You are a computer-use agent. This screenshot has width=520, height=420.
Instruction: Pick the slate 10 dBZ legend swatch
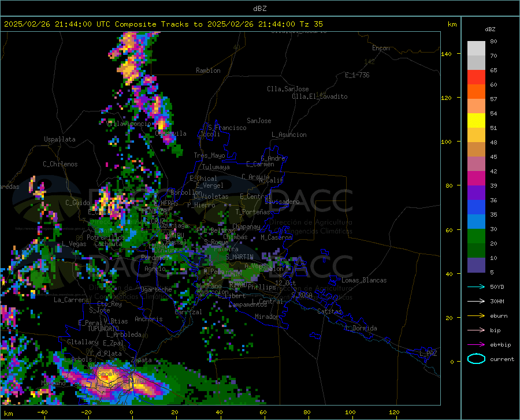pos(476,265)
